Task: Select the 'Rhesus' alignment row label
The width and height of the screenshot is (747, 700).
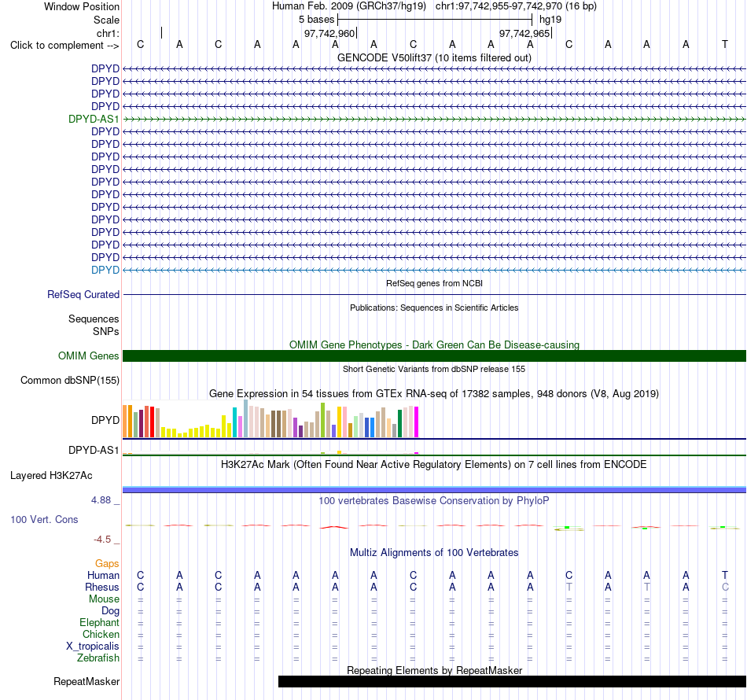Action: tap(102, 588)
